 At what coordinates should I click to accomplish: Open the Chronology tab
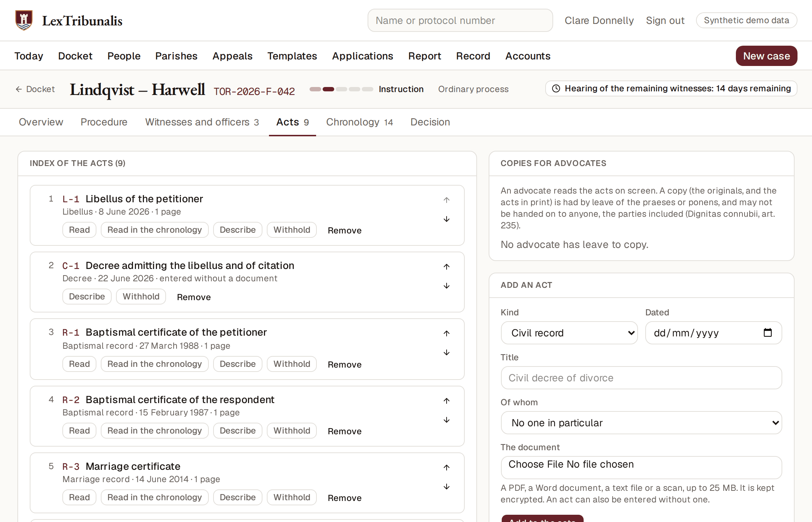coord(359,122)
